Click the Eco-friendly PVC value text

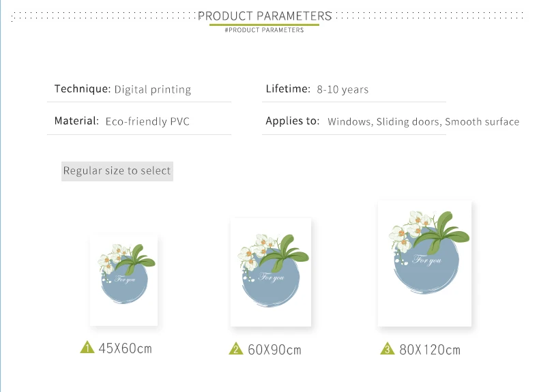(x=147, y=121)
